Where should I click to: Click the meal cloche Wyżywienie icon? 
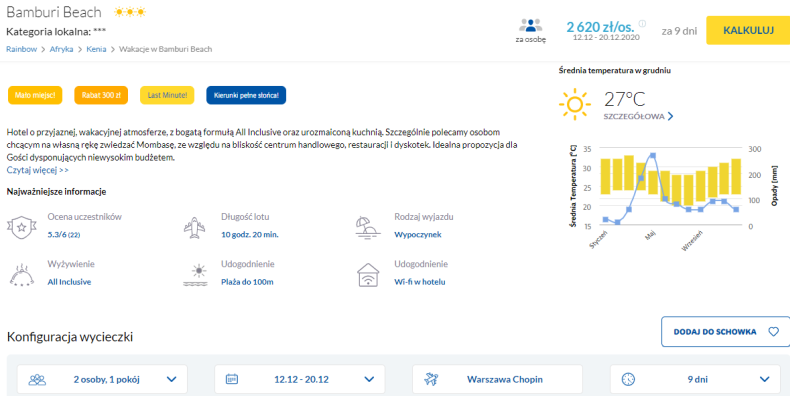tap(22, 275)
